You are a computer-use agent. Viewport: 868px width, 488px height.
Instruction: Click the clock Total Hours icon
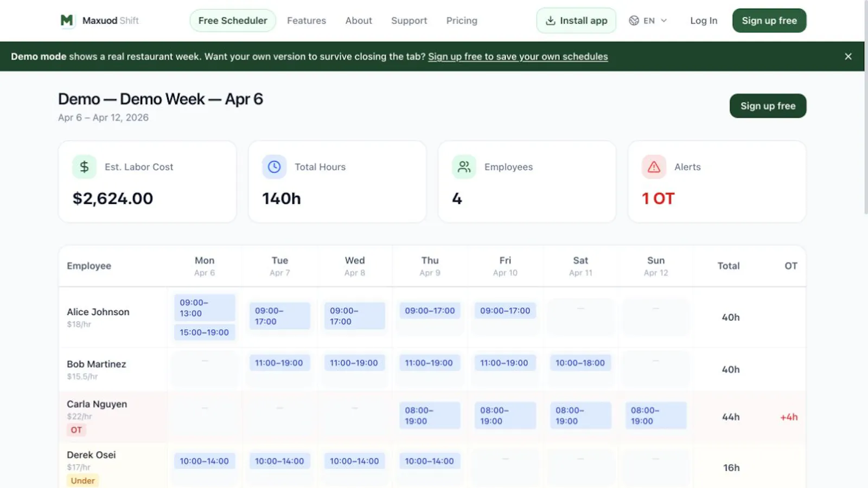274,167
